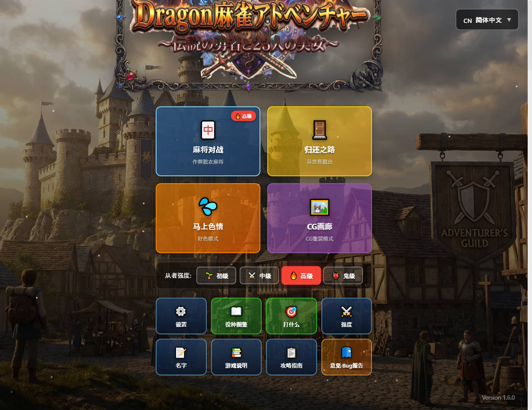Open 强度 crossed swords icon

[x=346, y=311]
